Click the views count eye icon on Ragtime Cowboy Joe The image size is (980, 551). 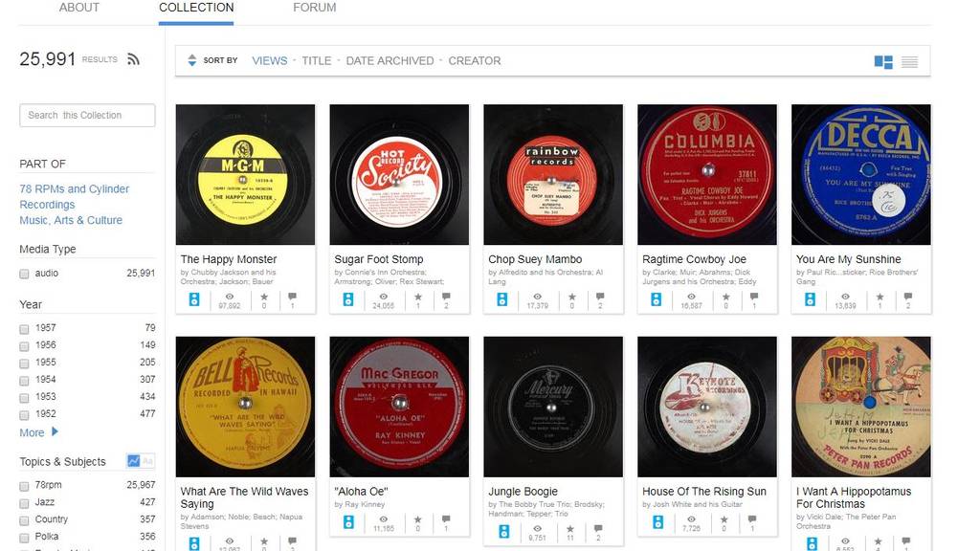pyautogui.click(x=692, y=299)
